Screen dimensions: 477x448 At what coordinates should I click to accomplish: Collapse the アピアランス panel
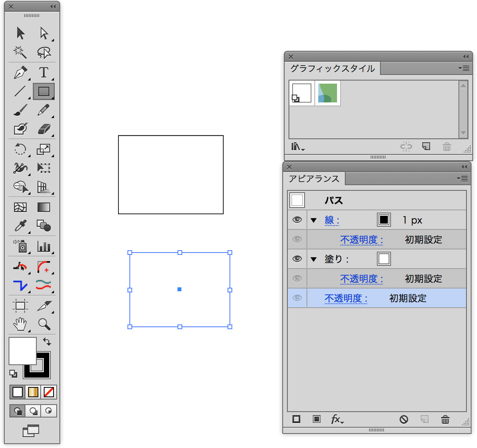click(x=464, y=167)
